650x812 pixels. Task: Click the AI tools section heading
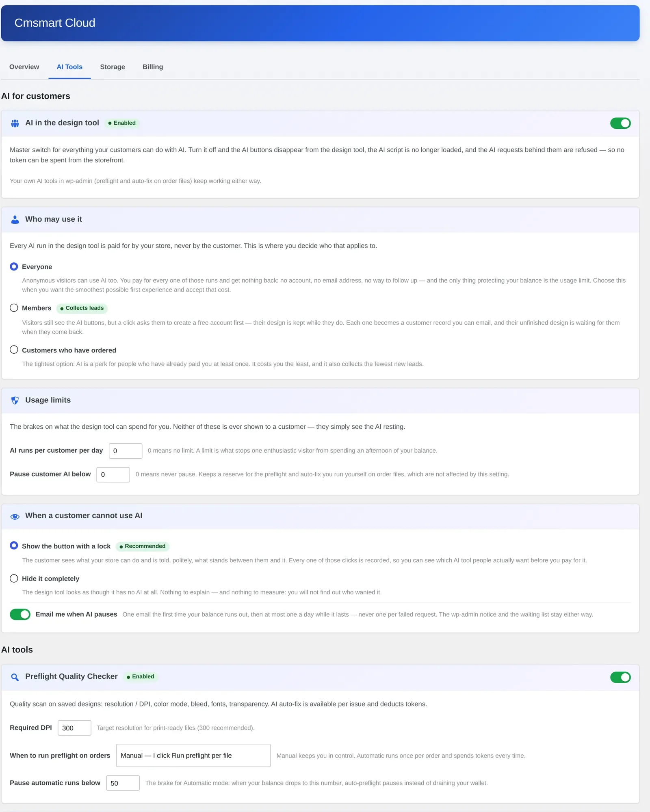(x=17, y=650)
